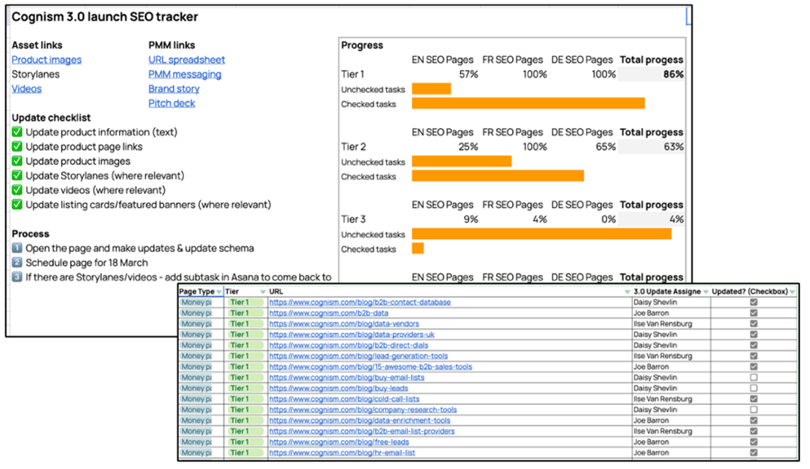Click the green check beside Update product page links
This screenshot has height=469, width=810.
point(17,146)
